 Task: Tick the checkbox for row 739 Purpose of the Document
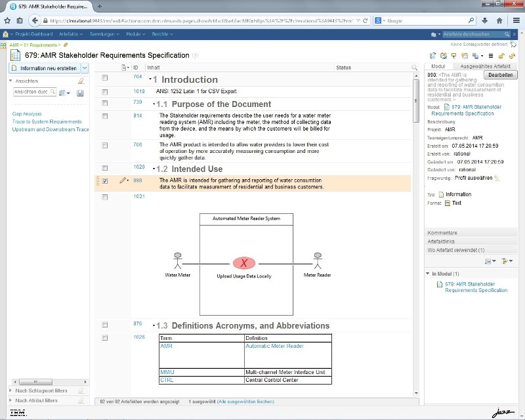(x=105, y=103)
